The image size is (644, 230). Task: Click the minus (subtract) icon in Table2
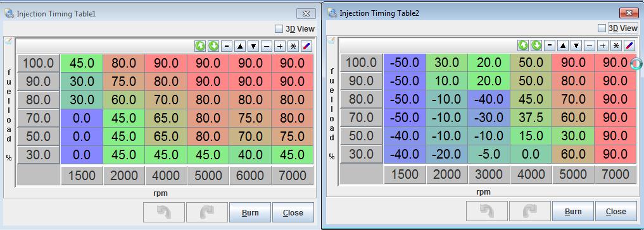pos(590,45)
